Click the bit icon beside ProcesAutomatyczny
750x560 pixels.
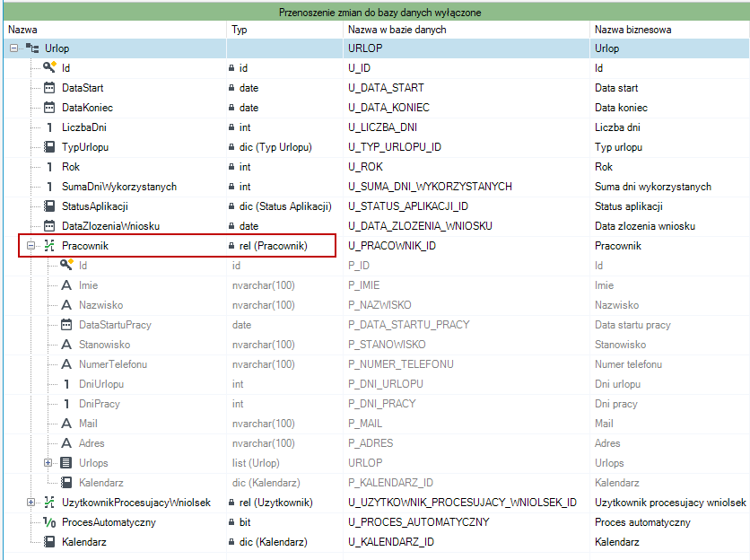pyautogui.click(x=49, y=522)
